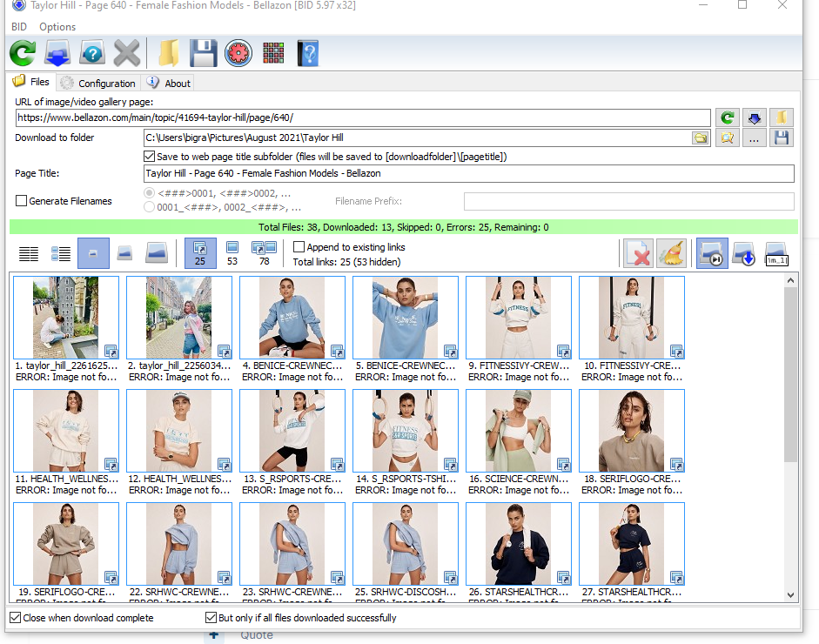
Task: Click the ellipsis button beside download folder
Action: [x=754, y=138]
